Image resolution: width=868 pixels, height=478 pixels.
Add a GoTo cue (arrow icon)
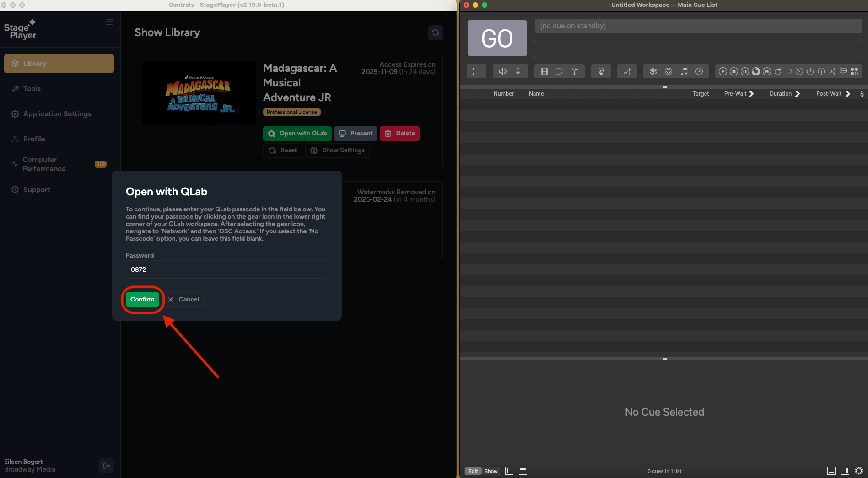(x=789, y=71)
